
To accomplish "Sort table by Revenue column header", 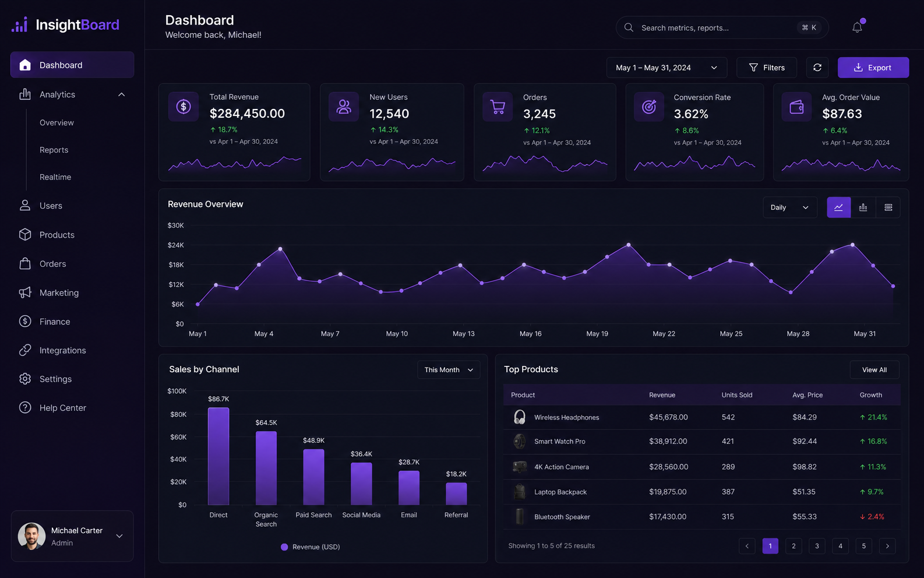I will click(x=662, y=395).
